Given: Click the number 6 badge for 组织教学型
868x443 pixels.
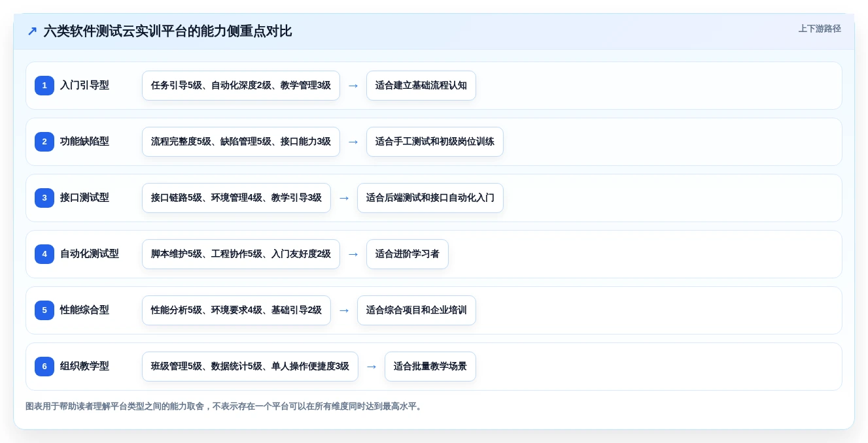Looking at the screenshot, I should click(44, 367).
